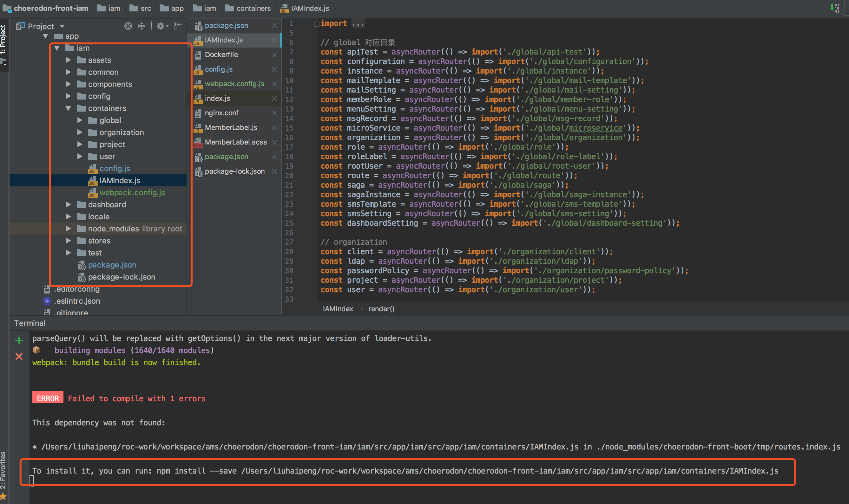The width and height of the screenshot is (849, 504).
Task: Click the '// organization' comment line
Action: point(353,242)
